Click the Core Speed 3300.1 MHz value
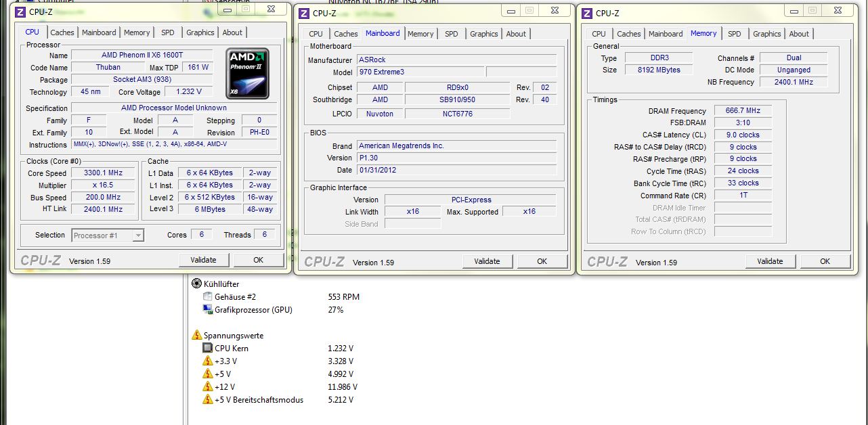 click(x=103, y=173)
